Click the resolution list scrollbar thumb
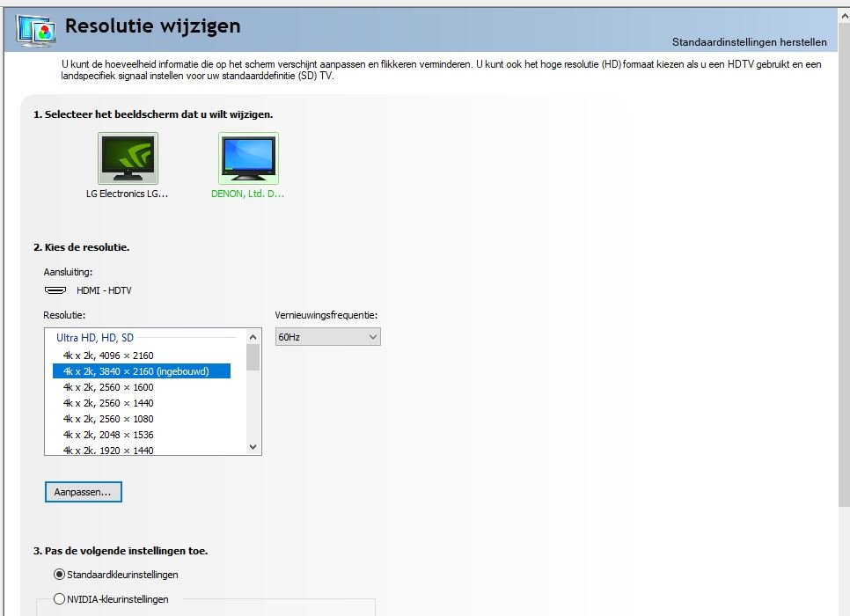This screenshot has width=850, height=616. [253, 357]
